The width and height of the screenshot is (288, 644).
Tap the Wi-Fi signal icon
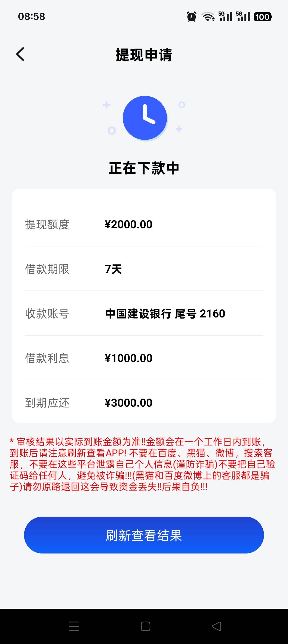click(x=208, y=17)
